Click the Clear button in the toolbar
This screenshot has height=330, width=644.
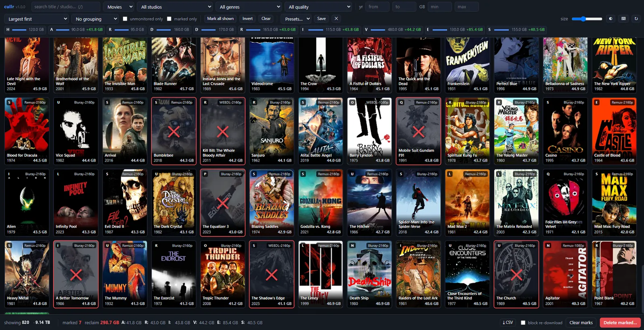[266, 18]
